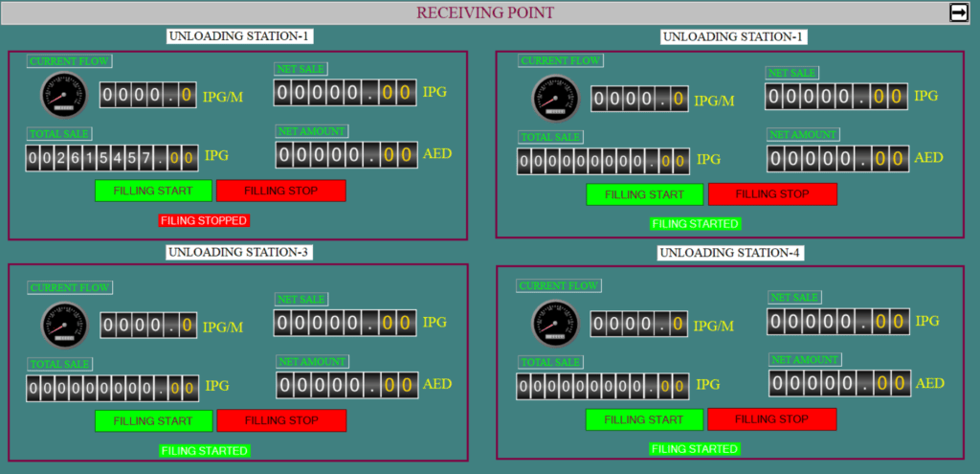Click net amount counter in right-hand Station-1 panel

838,159
